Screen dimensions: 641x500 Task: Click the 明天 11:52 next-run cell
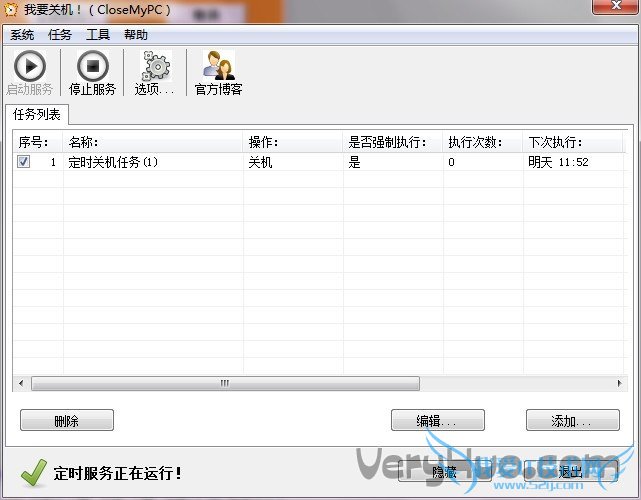pos(558,162)
